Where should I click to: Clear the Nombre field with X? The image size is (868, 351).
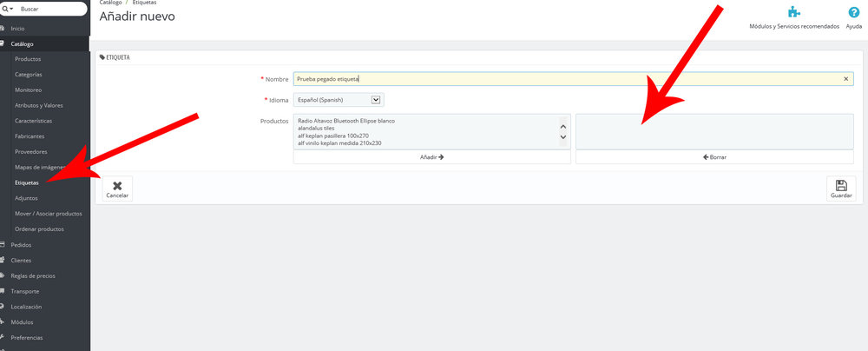[846, 78]
